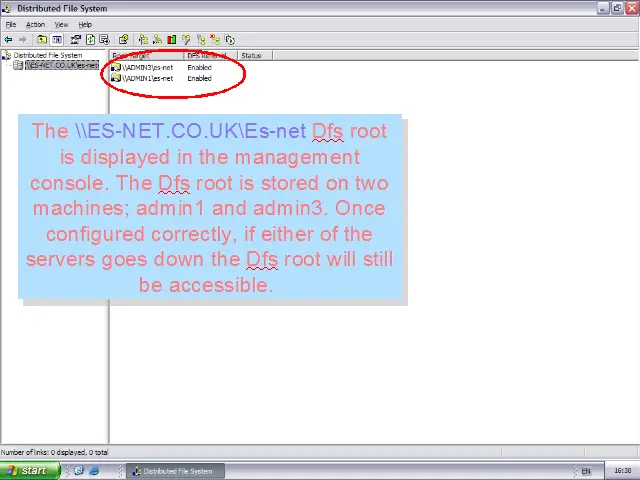Click the New Root Target toolbar icon

click(x=157, y=40)
